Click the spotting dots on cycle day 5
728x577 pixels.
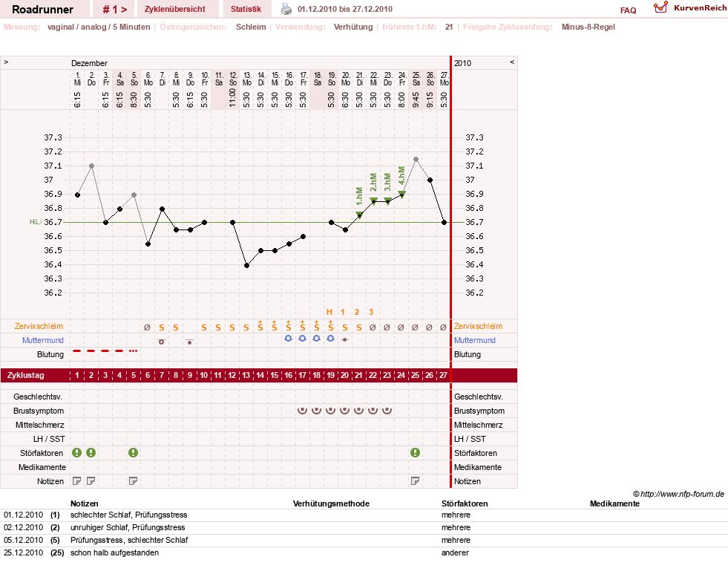[134, 351]
